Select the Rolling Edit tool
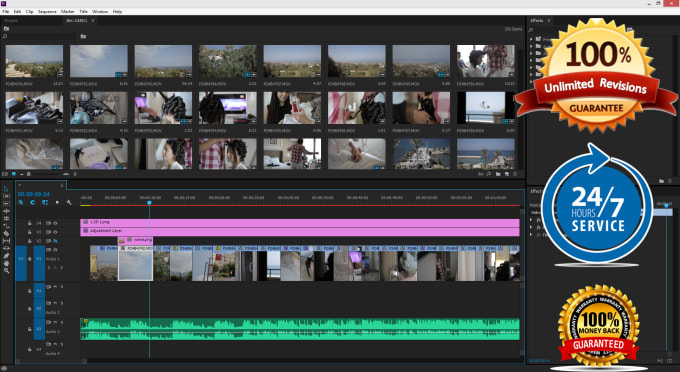The image size is (680, 372). tap(6, 218)
